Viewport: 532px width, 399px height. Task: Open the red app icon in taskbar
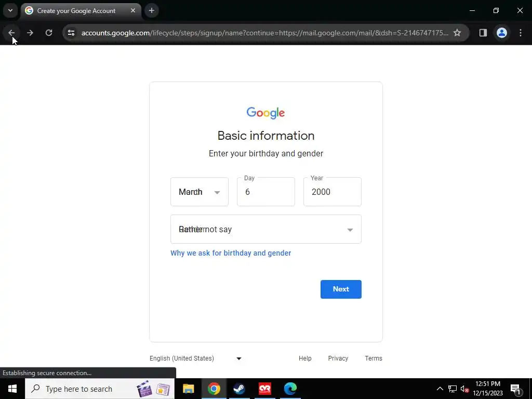[264, 389]
